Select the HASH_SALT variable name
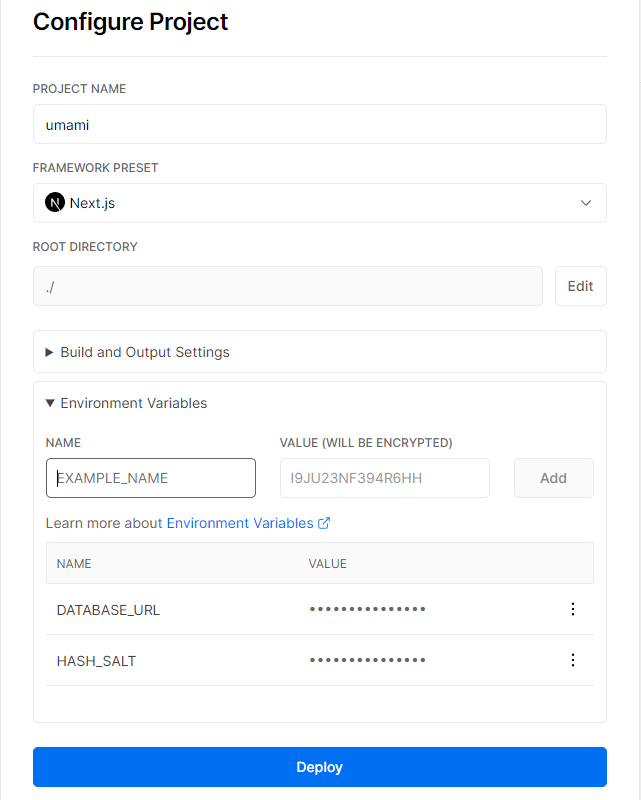The width and height of the screenshot is (641, 800). click(96, 661)
